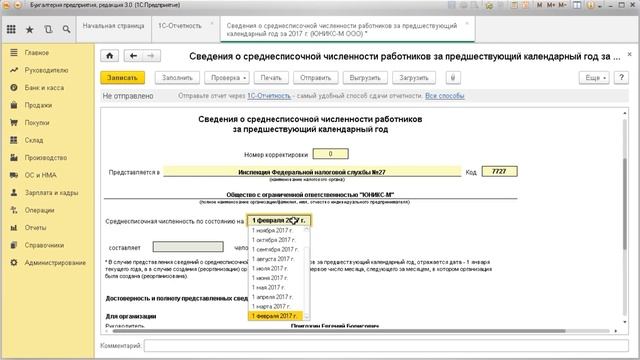640x360 pixels.
Task: Click the Печать button
Action: [271, 78]
